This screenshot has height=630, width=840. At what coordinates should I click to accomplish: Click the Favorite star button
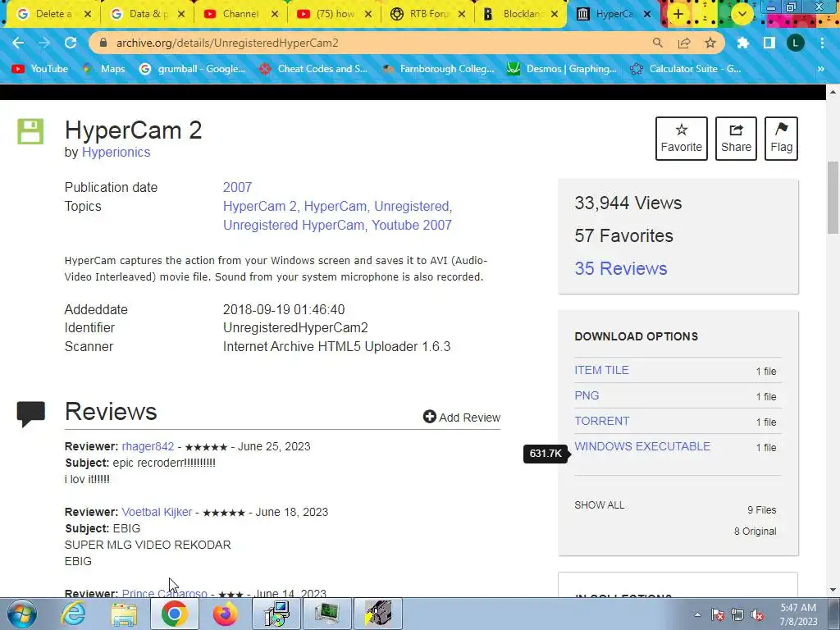click(x=682, y=138)
